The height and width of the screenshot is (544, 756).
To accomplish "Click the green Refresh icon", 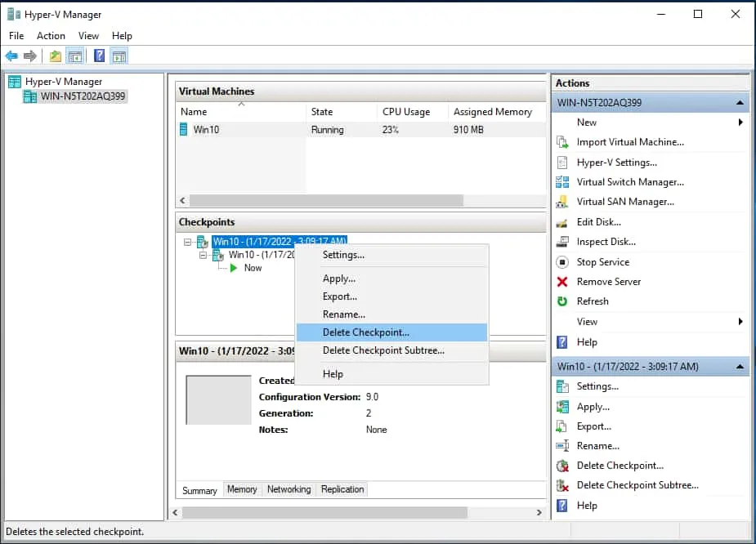I will click(x=562, y=301).
